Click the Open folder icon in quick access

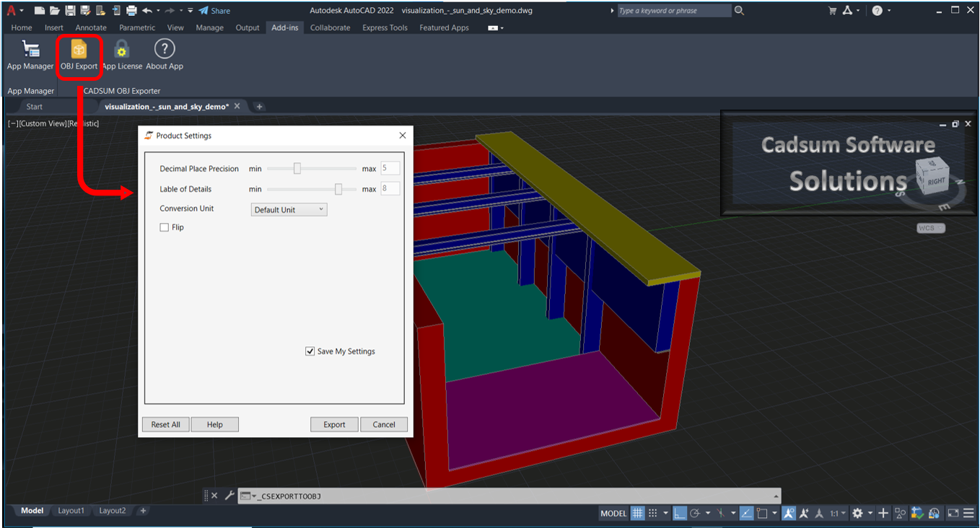click(55, 11)
